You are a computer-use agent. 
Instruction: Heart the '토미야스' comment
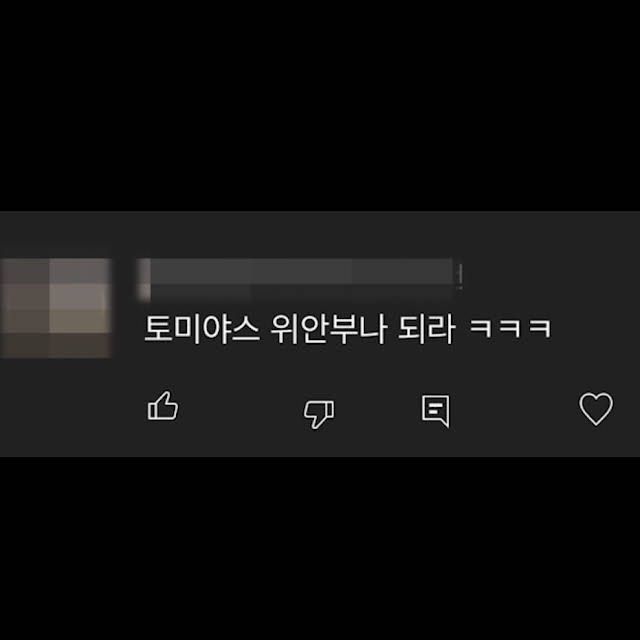tap(596, 409)
